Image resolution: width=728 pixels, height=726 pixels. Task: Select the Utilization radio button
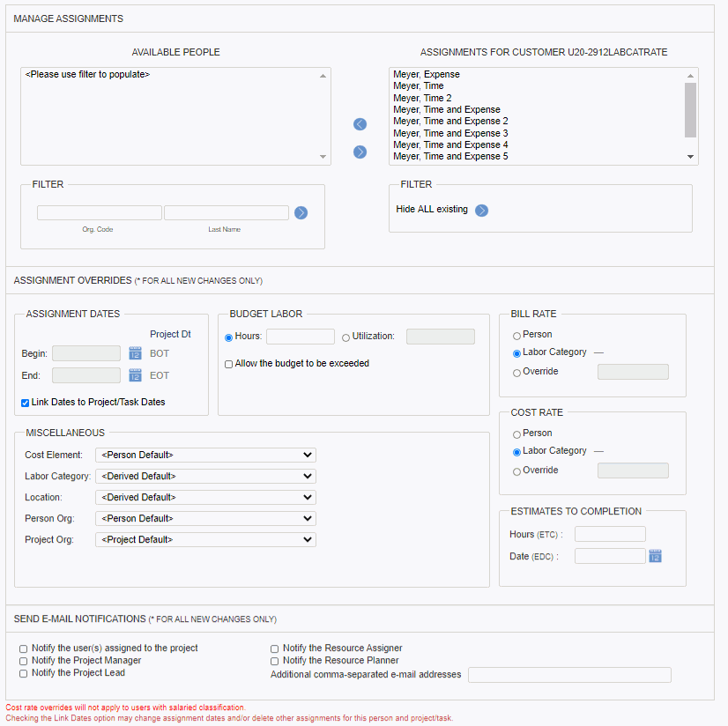point(345,337)
